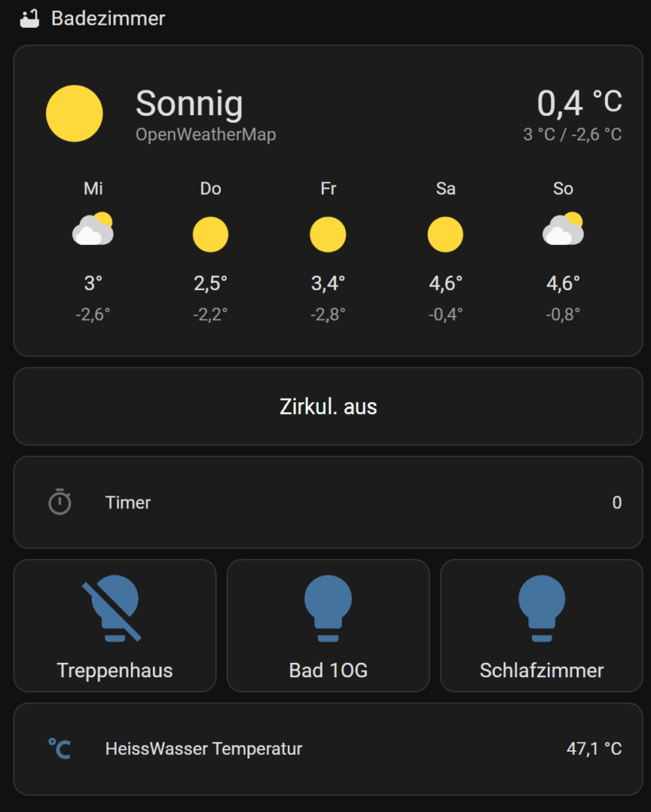
Task: Click the 47,1 °C hot water value
Action: click(x=593, y=749)
